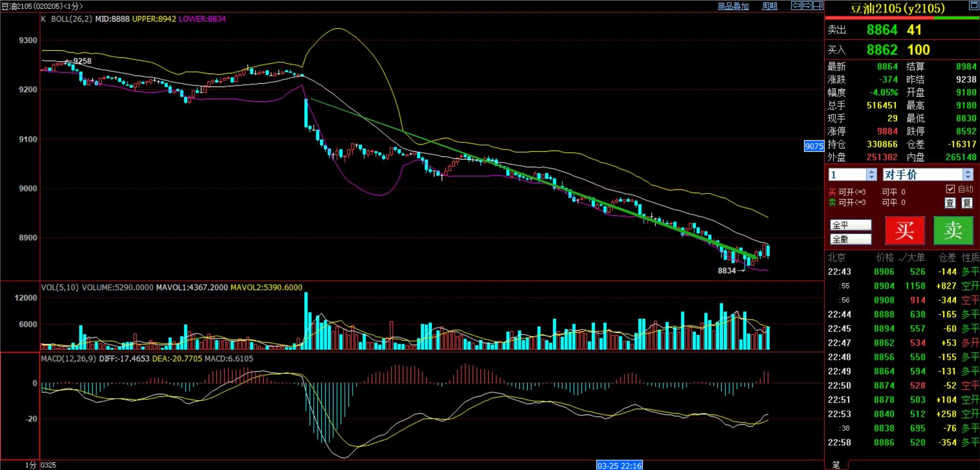Click the left arrow navigation icon
The image size is (980, 470).
pyautogui.click(x=796, y=6)
